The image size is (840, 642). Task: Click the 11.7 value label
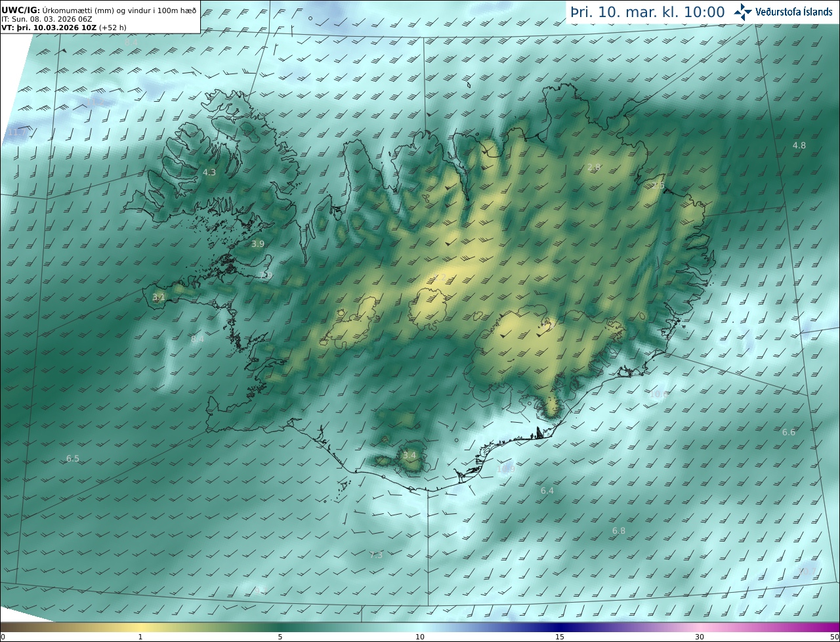click(x=18, y=133)
